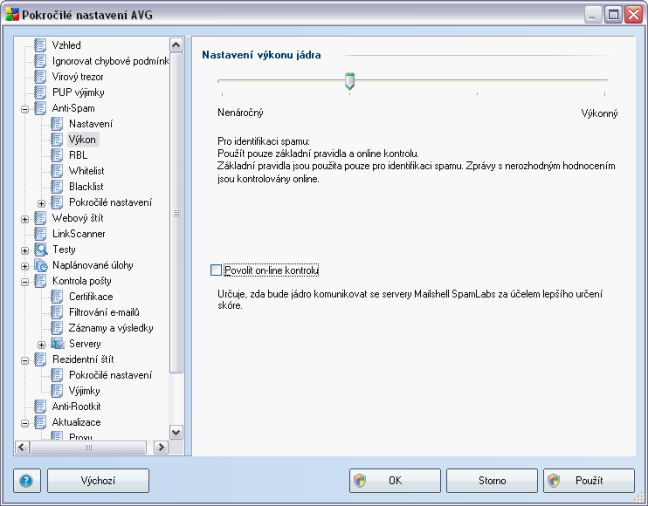Click the icon beside Aktualizace
The height and width of the screenshot is (506, 648).
[40, 422]
